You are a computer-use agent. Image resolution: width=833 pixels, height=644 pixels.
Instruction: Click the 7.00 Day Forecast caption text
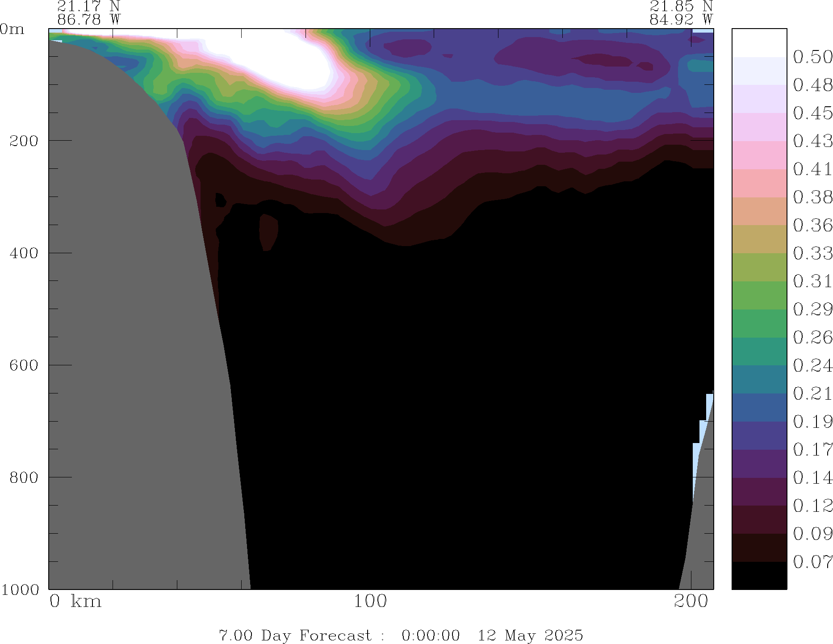click(295, 635)
